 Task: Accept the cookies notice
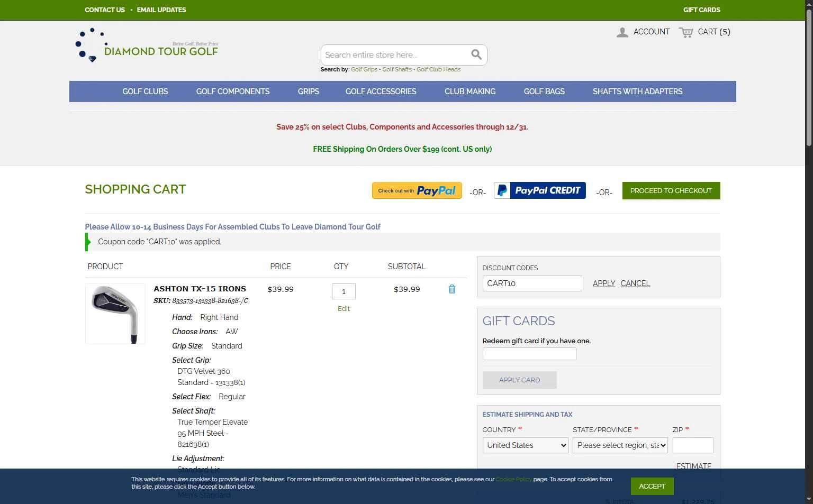pos(652,486)
